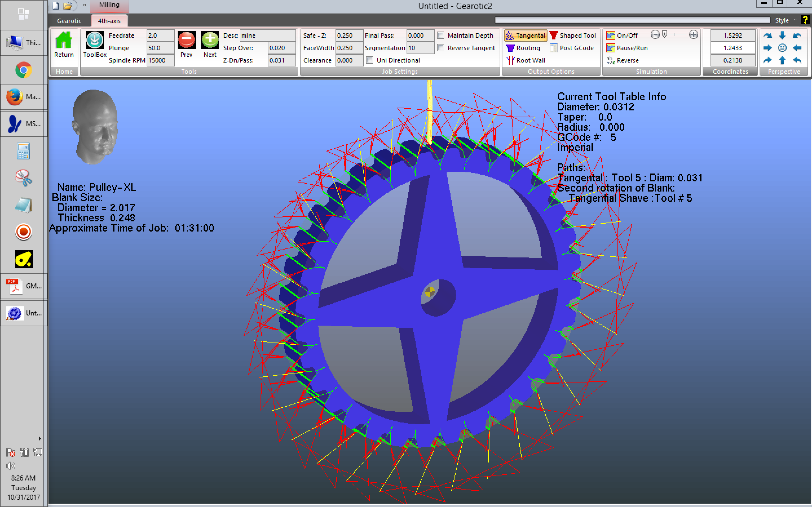Screen dimensions: 812x507
Task: Toggle the Uni Directional checkbox
Action: click(370, 60)
